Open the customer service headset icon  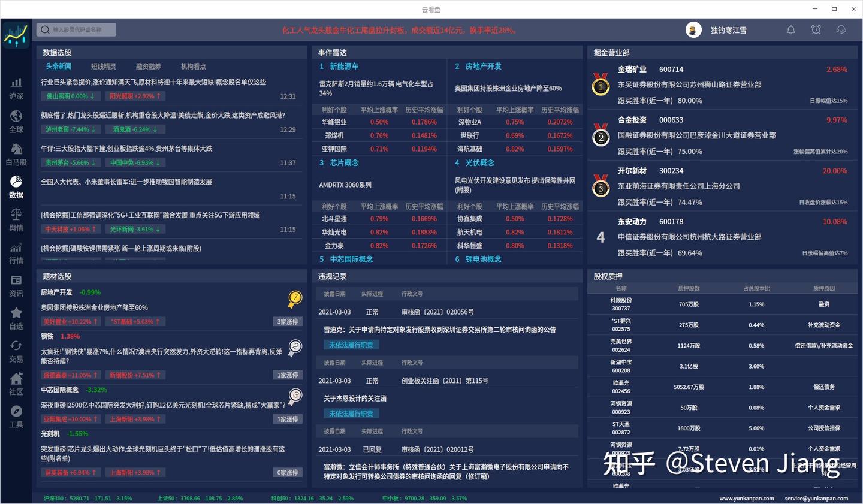[x=841, y=29]
